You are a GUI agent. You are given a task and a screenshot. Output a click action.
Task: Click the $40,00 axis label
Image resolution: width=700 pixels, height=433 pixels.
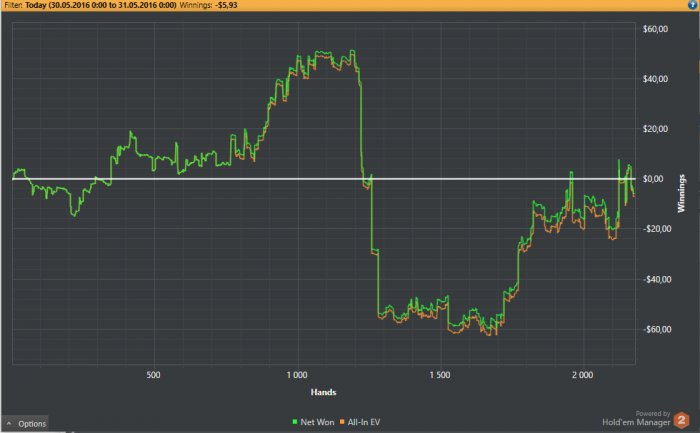pos(655,79)
